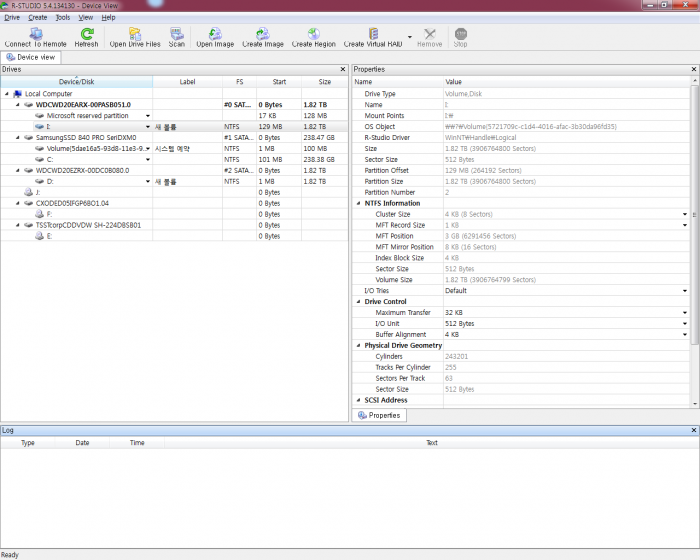Image resolution: width=700 pixels, height=560 pixels.
Task: Open the Tools menu
Action: 62,17
